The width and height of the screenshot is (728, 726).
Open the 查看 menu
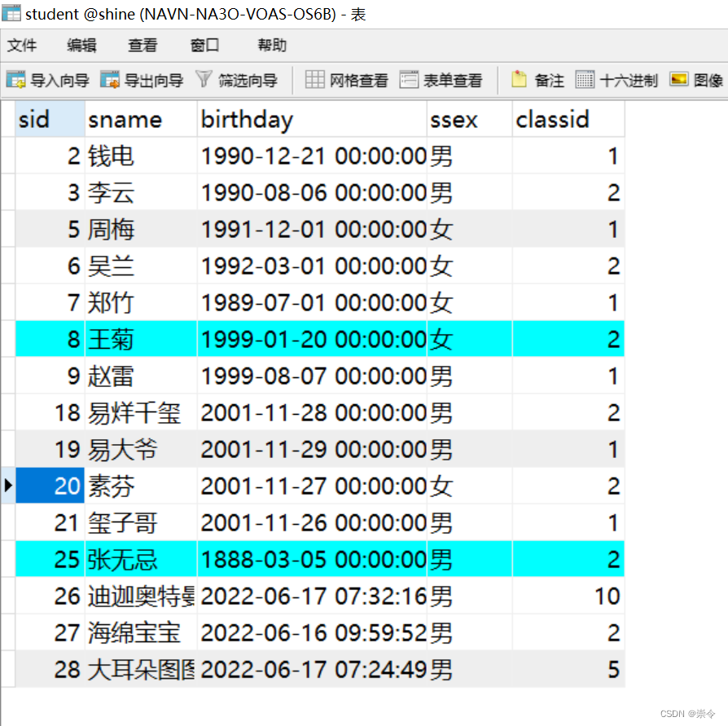point(143,45)
